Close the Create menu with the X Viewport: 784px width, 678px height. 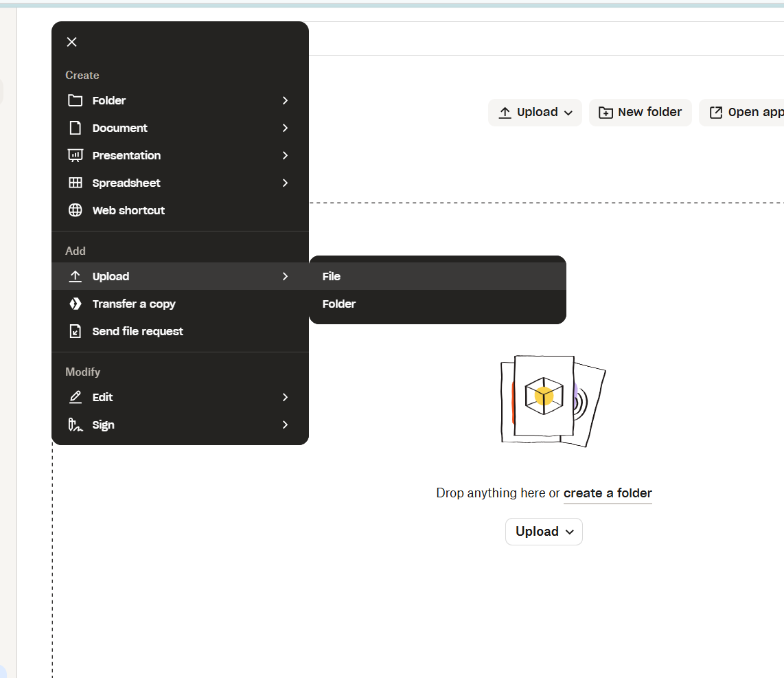click(71, 42)
